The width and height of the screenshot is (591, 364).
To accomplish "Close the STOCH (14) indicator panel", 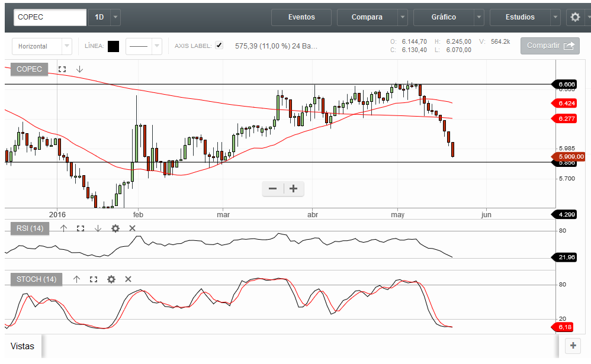I will point(128,279).
